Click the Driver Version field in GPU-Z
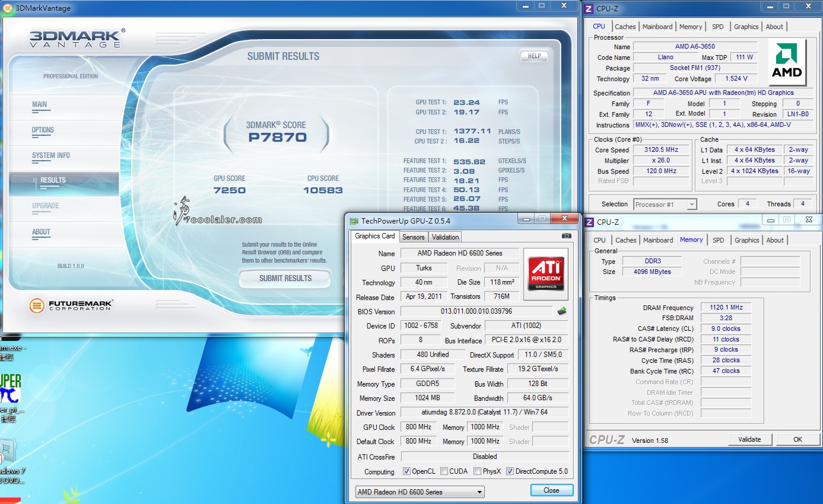 coord(484,413)
